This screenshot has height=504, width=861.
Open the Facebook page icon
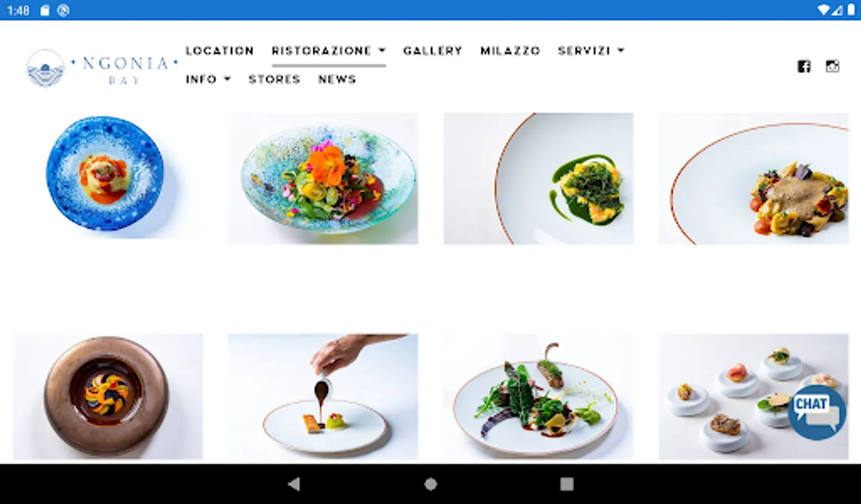(804, 66)
